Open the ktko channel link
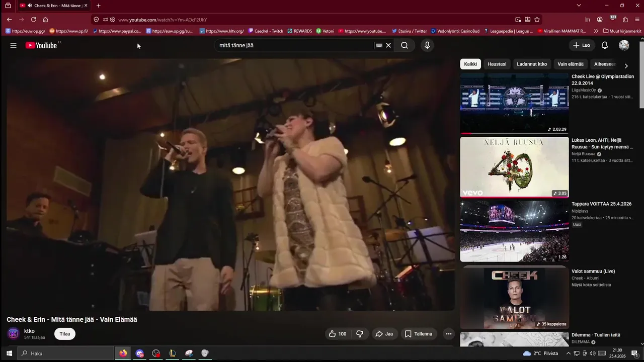The height and width of the screenshot is (362, 644). tap(29, 331)
